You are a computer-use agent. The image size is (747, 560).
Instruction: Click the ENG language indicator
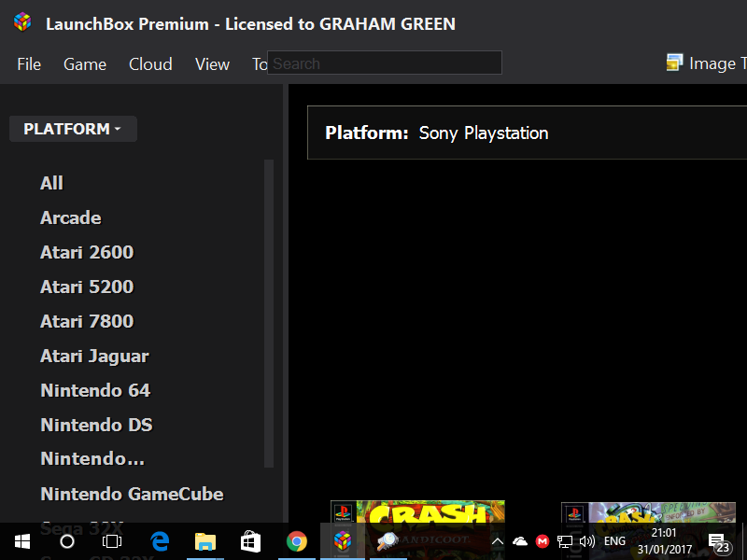[614, 541]
